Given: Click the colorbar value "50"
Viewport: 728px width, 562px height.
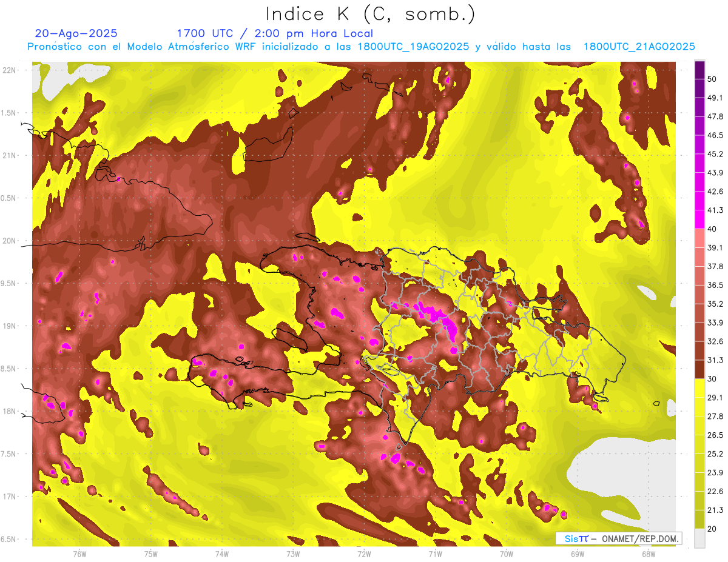Looking at the screenshot, I should coord(712,79).
